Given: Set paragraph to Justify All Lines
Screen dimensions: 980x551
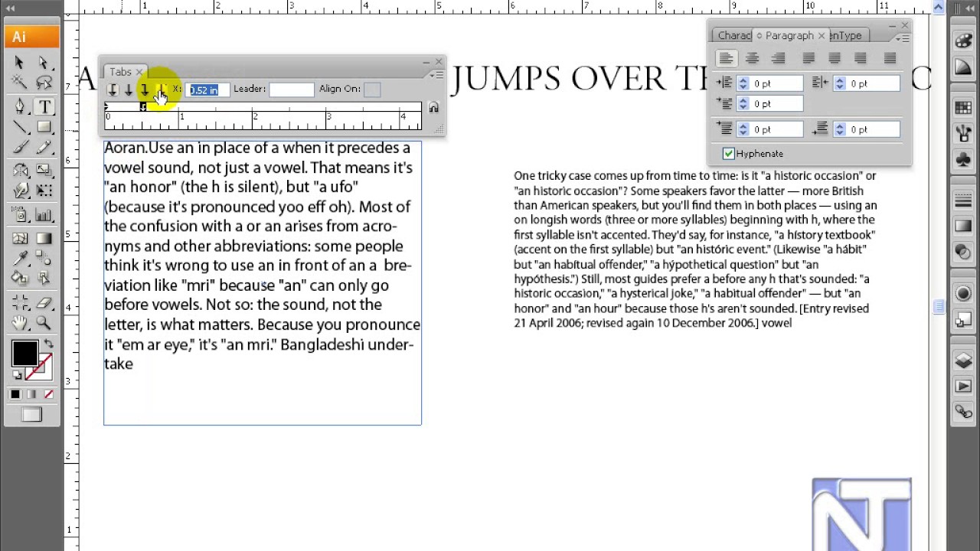Looking at the screenshot, I should [x=890, y=58].
